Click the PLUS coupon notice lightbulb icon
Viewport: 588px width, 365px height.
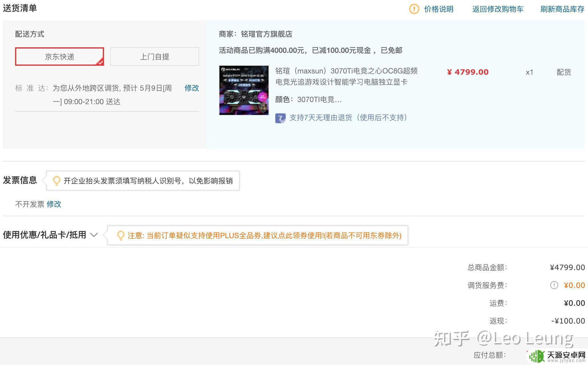121,236
